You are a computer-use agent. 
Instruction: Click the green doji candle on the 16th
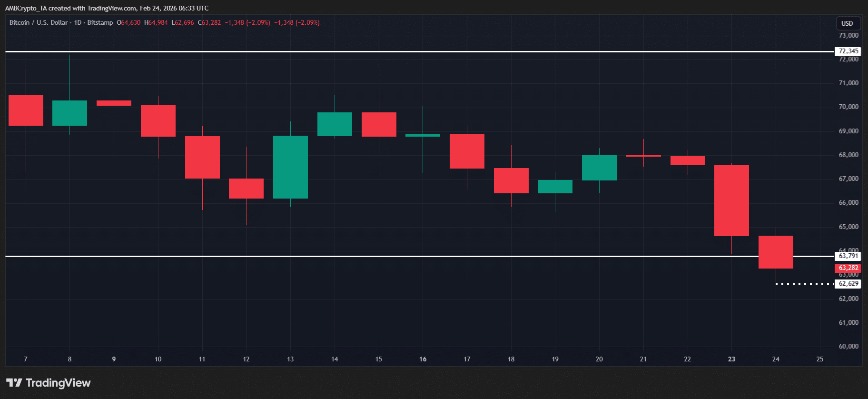(x=423, y=136)
